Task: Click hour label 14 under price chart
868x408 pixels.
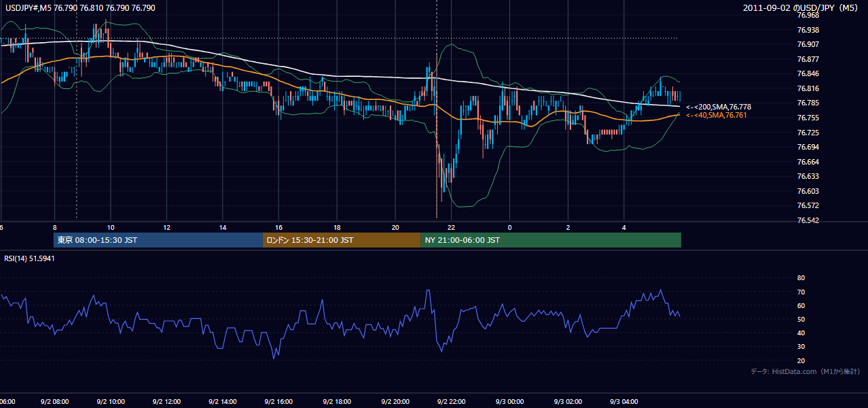Action: click(223, 227)
